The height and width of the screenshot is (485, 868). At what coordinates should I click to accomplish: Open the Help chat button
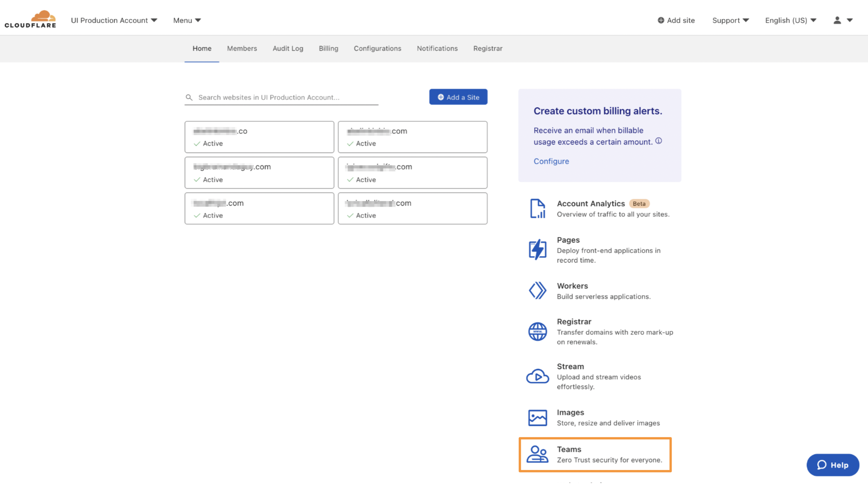point(833,465)
